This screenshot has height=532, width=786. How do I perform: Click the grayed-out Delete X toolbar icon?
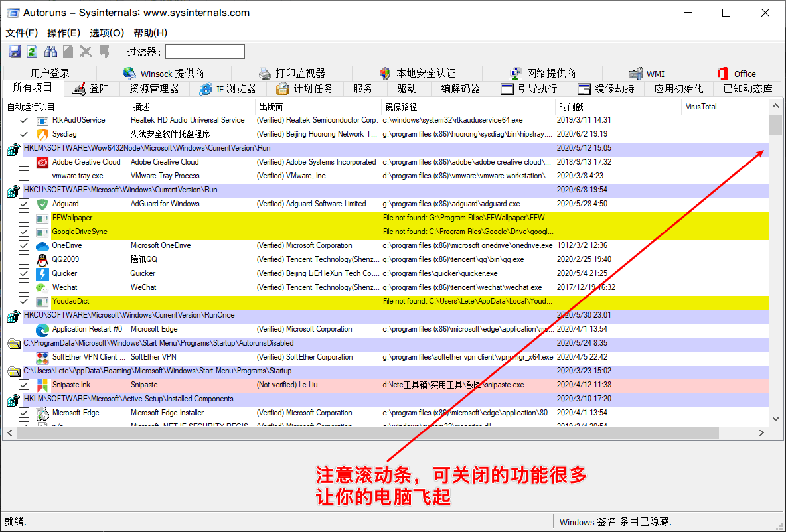[86, 52]
